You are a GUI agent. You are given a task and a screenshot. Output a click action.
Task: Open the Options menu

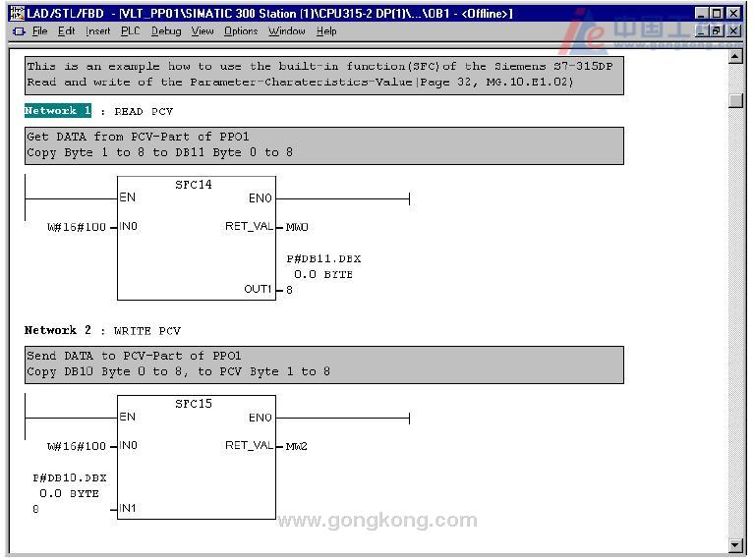pyautogui.click(x=241, y=31)
